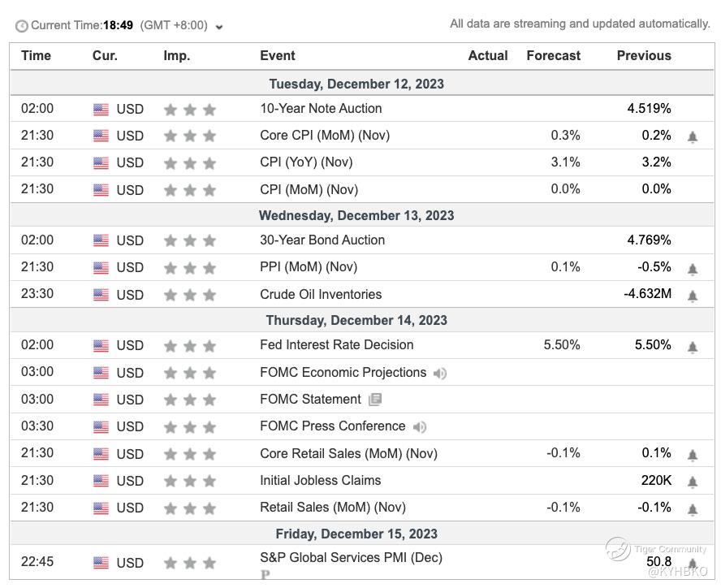Toggle the alert bell for Retail Sales (MoM)

pos(693,509)
